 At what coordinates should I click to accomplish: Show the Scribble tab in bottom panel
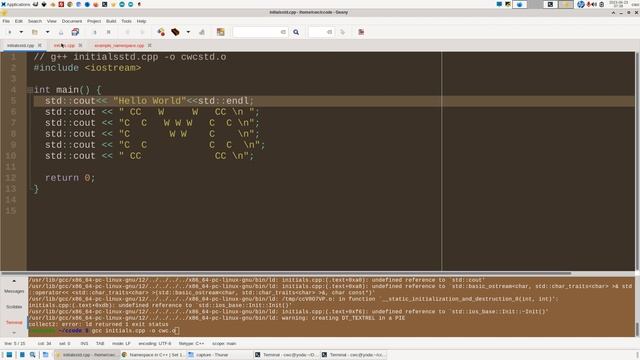14,307
